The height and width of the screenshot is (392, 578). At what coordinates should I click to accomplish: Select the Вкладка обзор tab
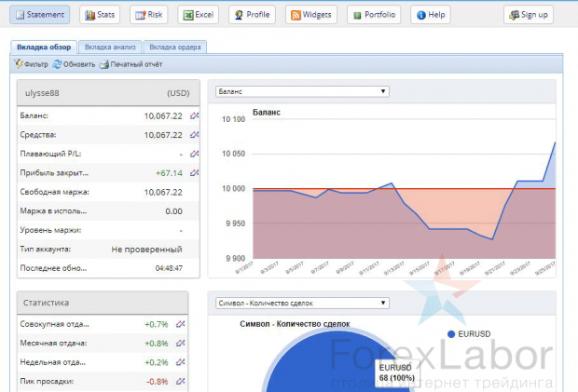pos(44,46)
